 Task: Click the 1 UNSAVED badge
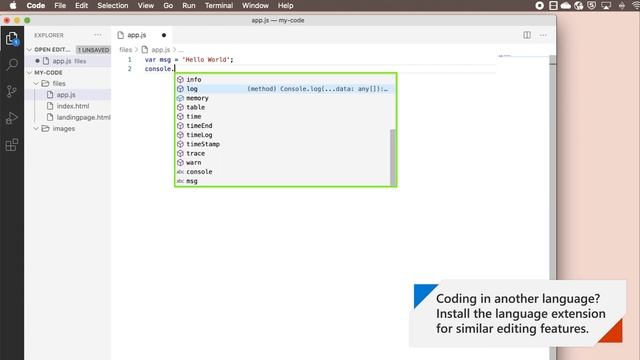(93, 50)
